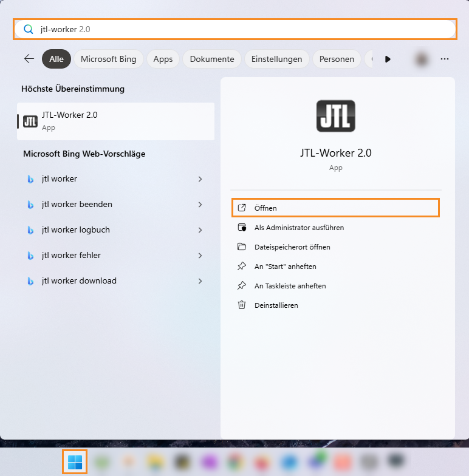Expand 'jtl worker beenden' suggestion arrow
The height and width of the screenshot is (476, 469).
point(200,205)
